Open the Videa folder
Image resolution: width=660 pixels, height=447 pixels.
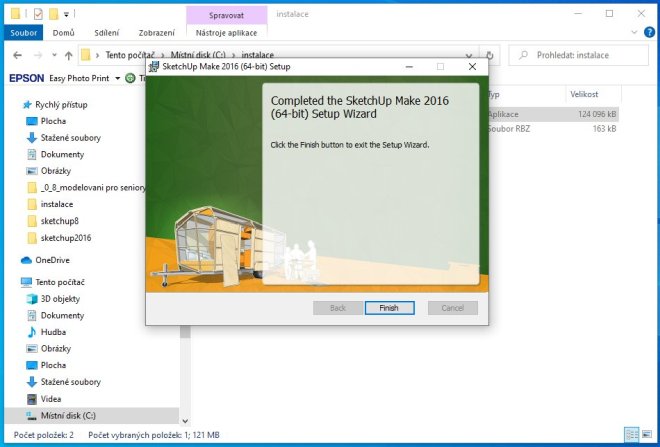51,399
